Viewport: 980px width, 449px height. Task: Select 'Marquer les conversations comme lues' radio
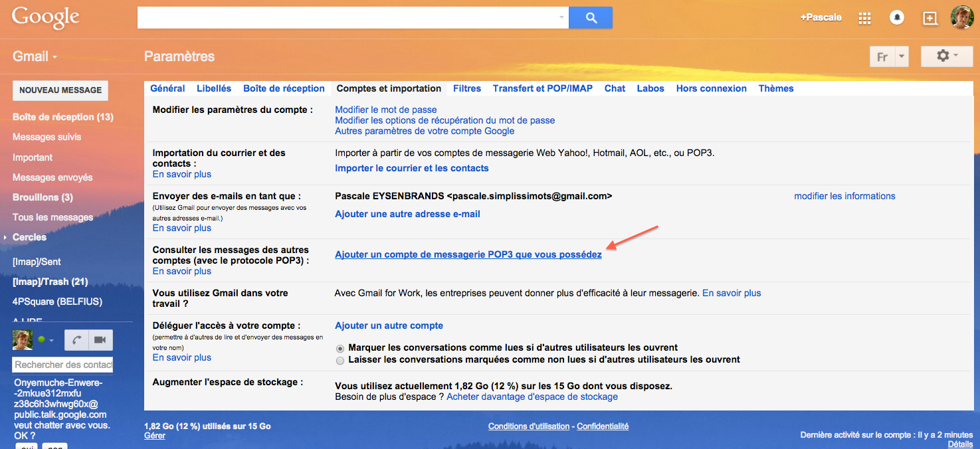coord(340,348)
